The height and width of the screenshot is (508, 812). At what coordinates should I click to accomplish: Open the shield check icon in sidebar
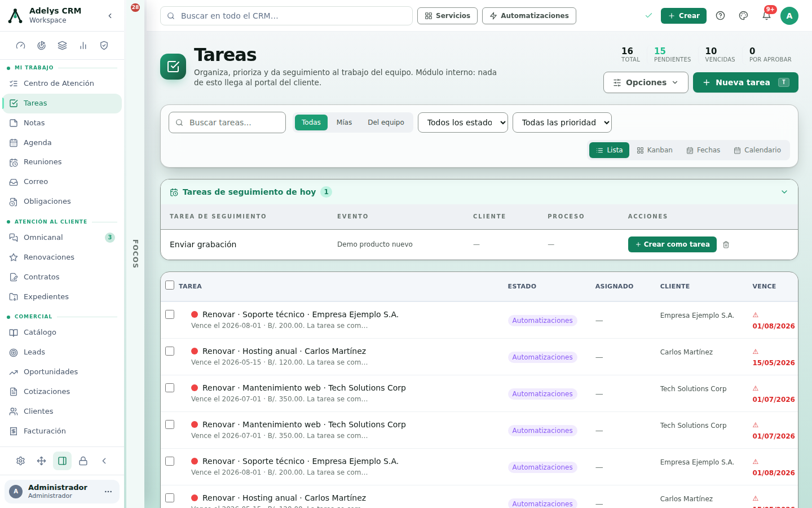click(x=104, y=46)
